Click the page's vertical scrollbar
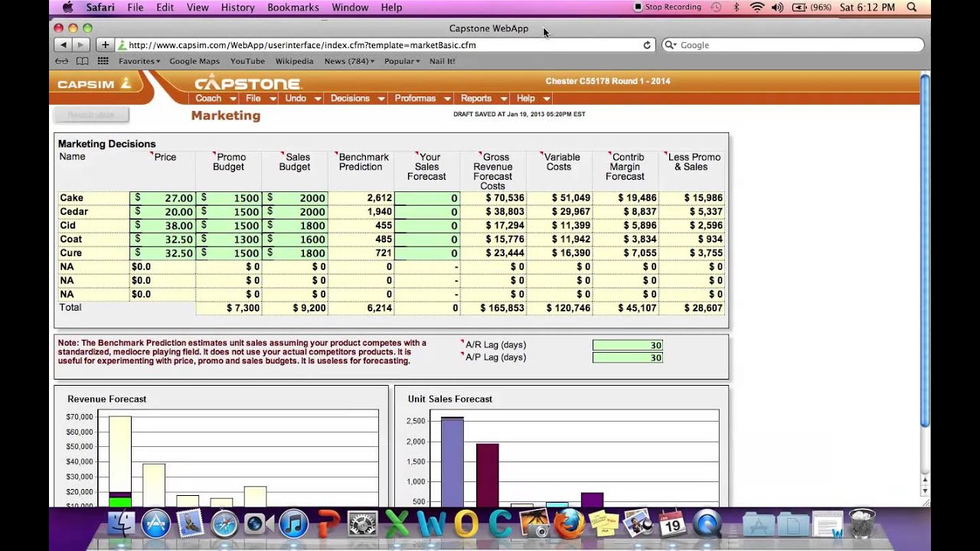 (x=925, y=251)
